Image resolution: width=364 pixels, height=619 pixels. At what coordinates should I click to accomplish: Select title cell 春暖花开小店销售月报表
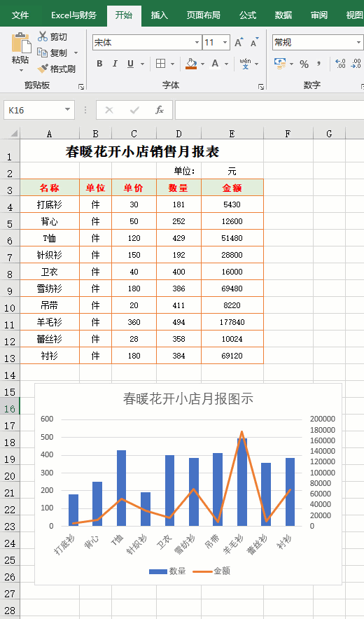point(141,151)
